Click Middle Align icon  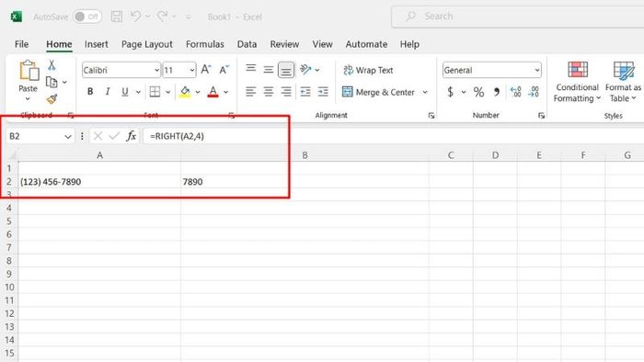[269, 69]
